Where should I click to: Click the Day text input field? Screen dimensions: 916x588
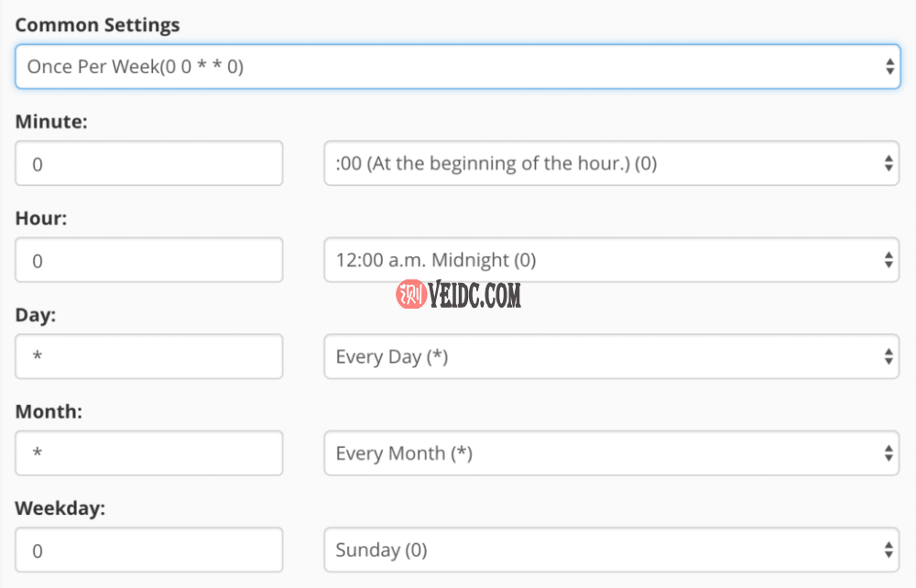point(149,356)
